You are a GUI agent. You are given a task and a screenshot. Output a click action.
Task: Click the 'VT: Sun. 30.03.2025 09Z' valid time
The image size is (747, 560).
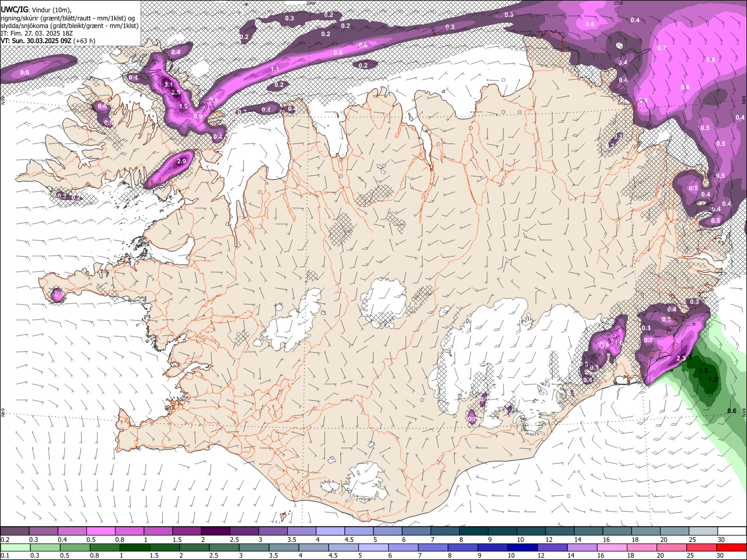[x=36, y=41]
